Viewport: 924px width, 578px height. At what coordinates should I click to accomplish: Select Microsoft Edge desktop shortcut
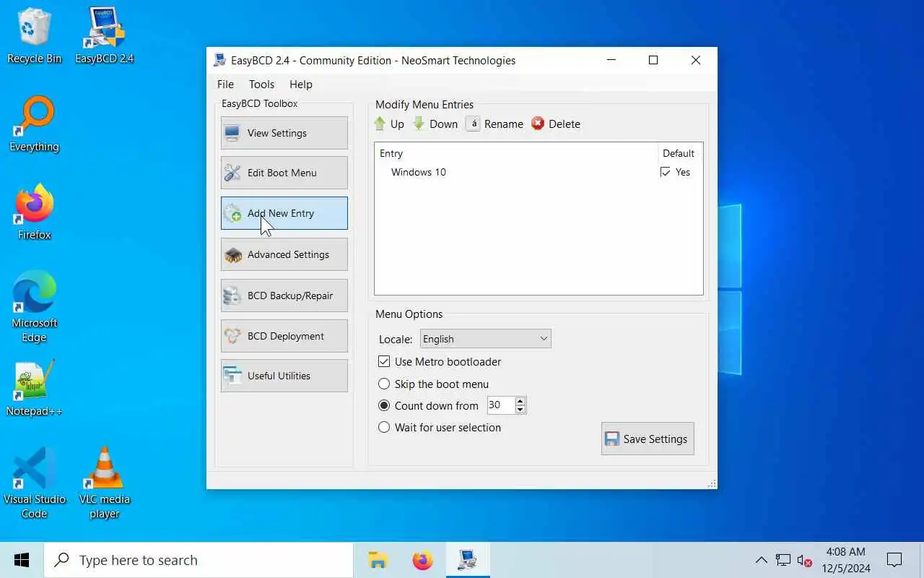click(x=34, y=307)
